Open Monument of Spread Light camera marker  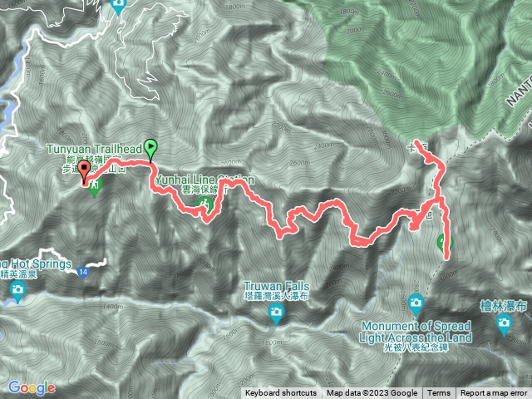point(416,304)
